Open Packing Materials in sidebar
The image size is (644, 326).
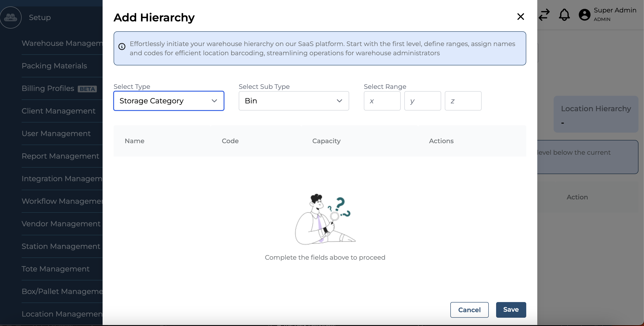click(54, 66)
